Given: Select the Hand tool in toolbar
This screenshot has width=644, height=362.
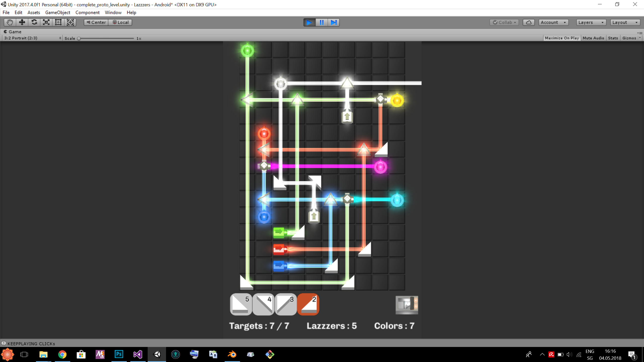Looking at the screenshot, I should click(x=10, y=22).
